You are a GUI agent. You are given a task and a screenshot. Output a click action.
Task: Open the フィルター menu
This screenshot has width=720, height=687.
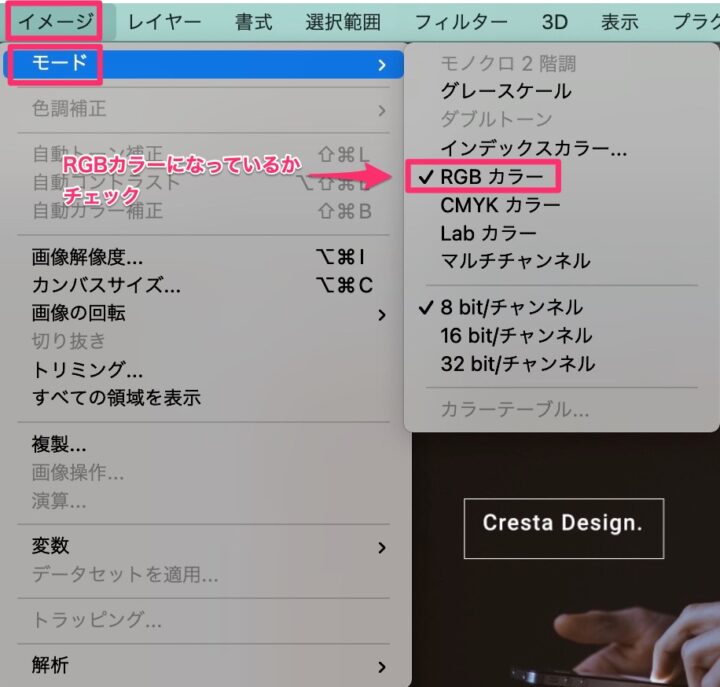click(461, 22)
